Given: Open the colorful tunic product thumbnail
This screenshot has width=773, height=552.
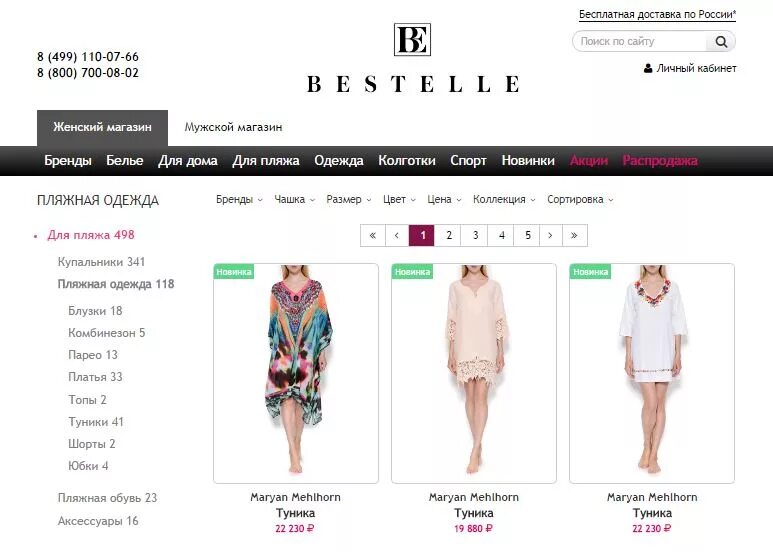Looking at the screenshot, I should pos(296,373).
